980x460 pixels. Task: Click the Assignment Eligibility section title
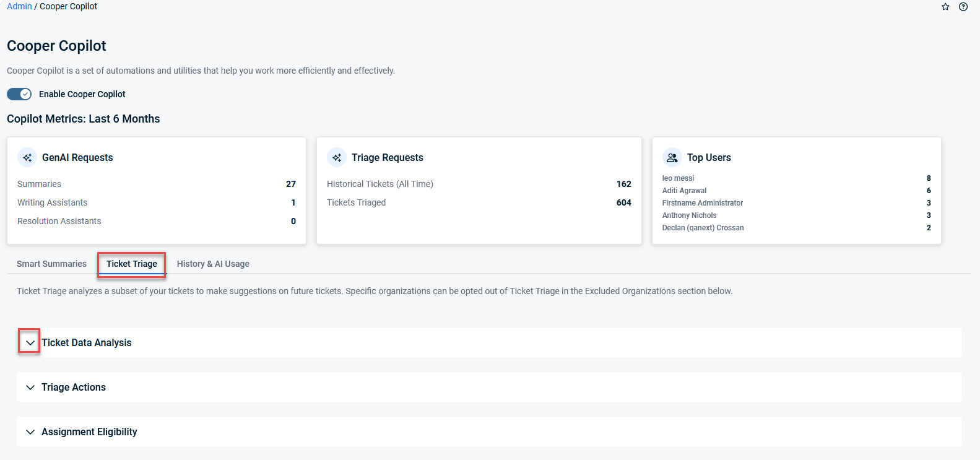(89, 432)
